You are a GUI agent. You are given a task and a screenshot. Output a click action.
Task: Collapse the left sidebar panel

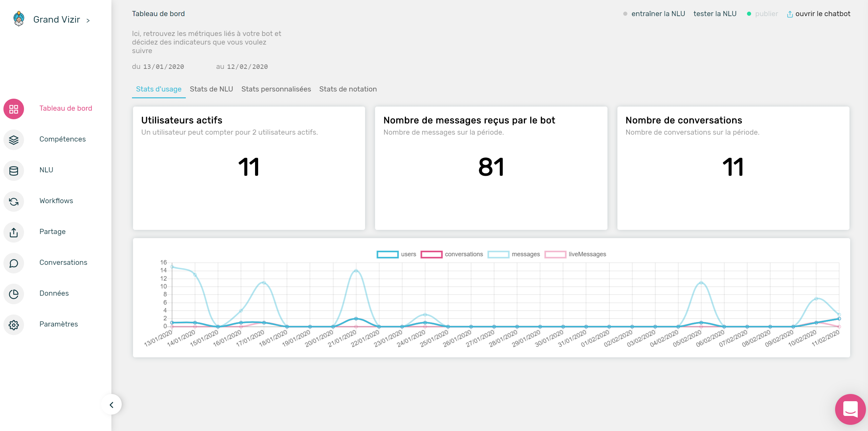[111, 405]
